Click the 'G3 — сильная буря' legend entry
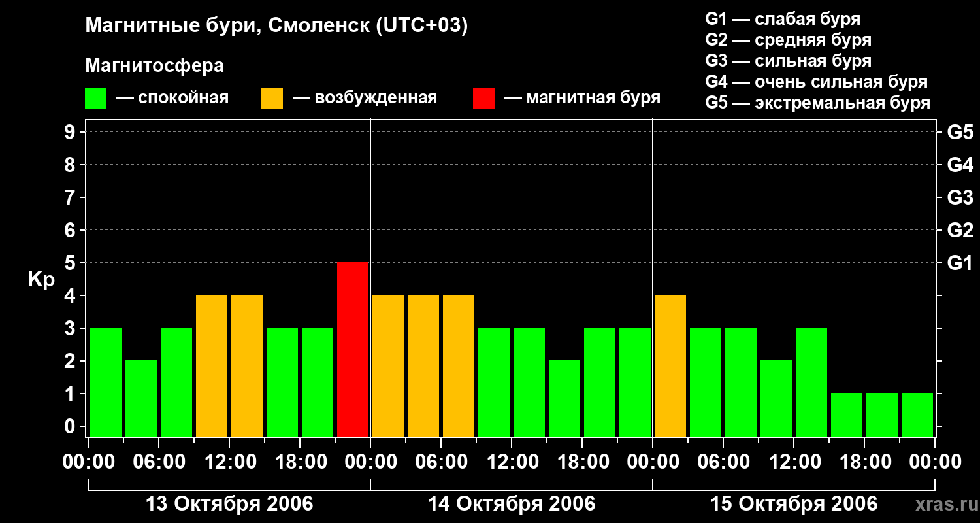The width and height of the screenshot is (980, 523). [788, 61]
